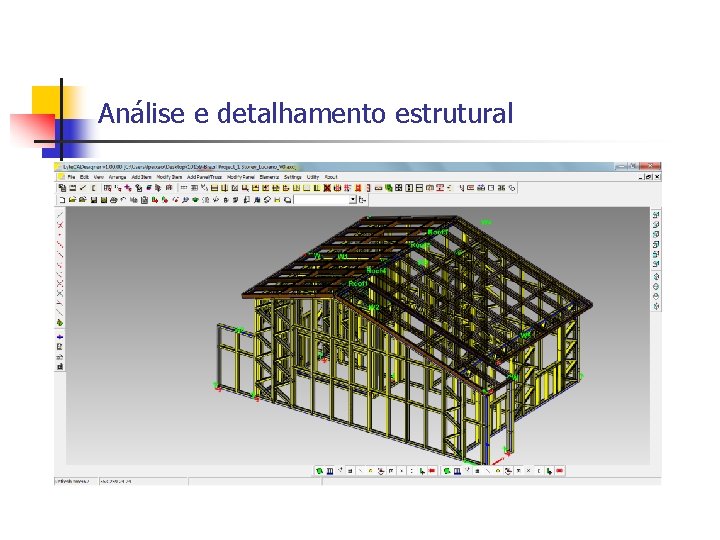Click the red X panel icon in top toolbar
Viewport: 720px width, 540px height.
coord(327,188)
